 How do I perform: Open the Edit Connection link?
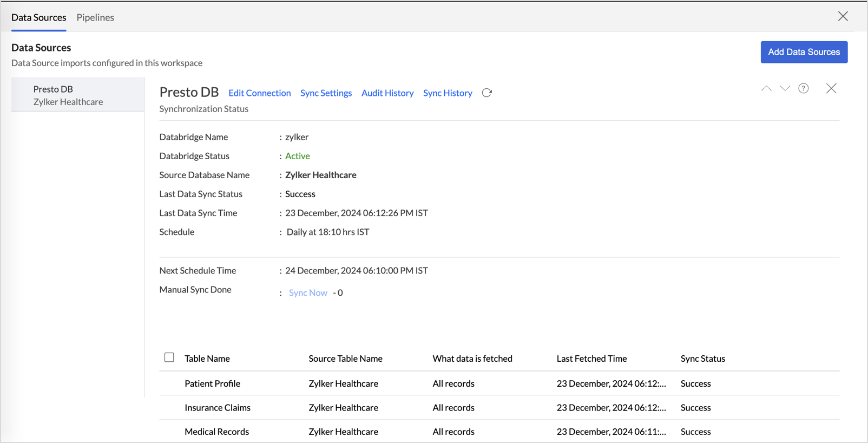(x=260, y=93)
